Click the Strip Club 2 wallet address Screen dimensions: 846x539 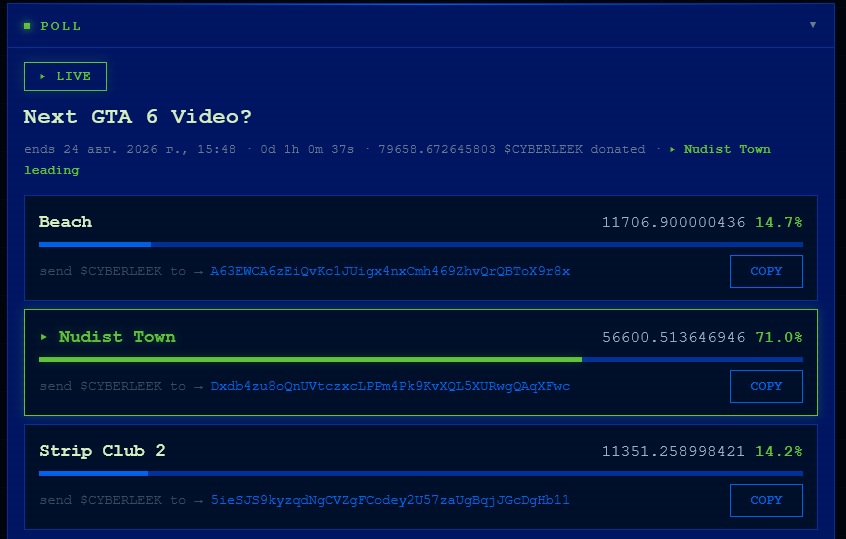(390, 500)
